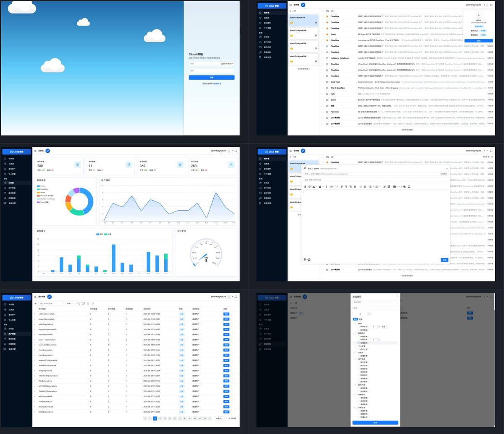The image size is (504, 434).
Task: Toggle bold in the compose editor toolbar
Action: 305,187
